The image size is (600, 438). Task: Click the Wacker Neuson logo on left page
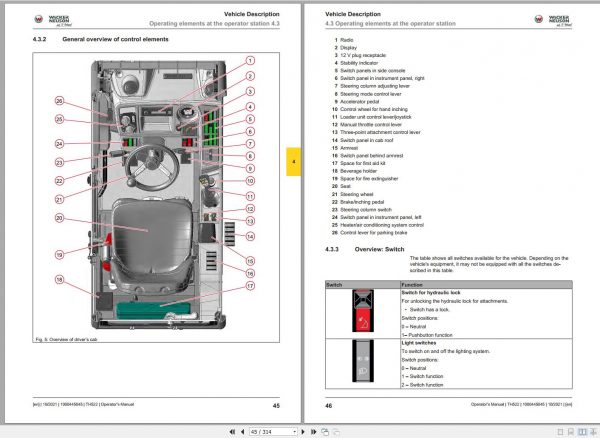tap(52, 20)
